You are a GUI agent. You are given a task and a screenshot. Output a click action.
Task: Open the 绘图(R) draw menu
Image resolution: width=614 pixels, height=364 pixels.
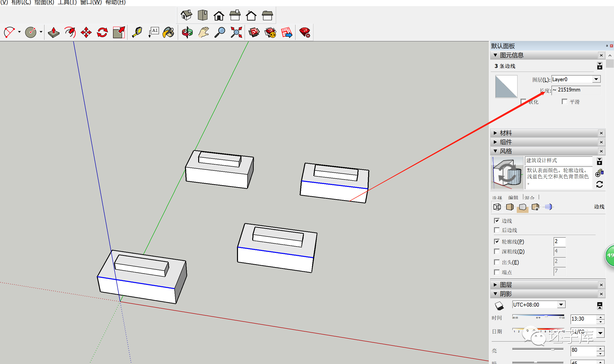pos(44,2)
